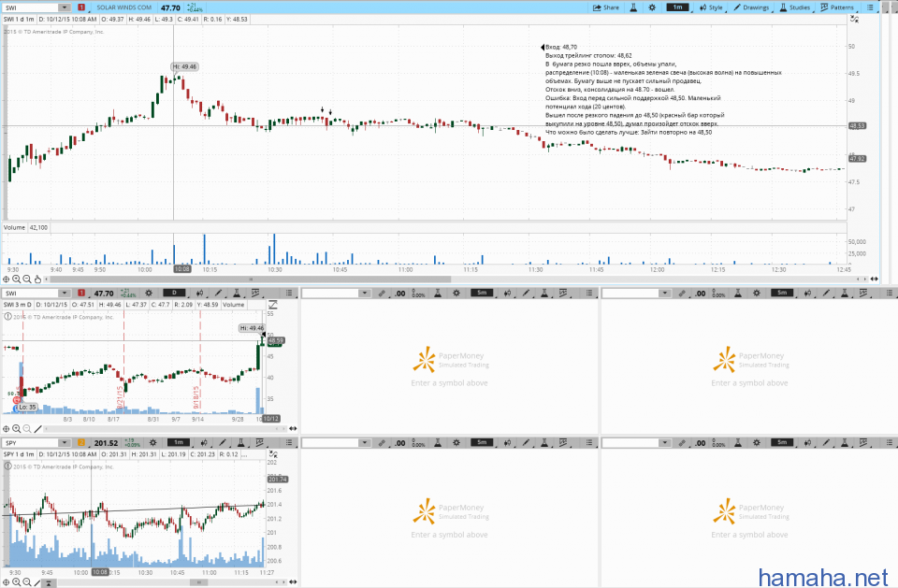Click the red link color 1 badge in the main chart toolbar
This screenshot has height=588, width=898.
click(x=81, y=7)
